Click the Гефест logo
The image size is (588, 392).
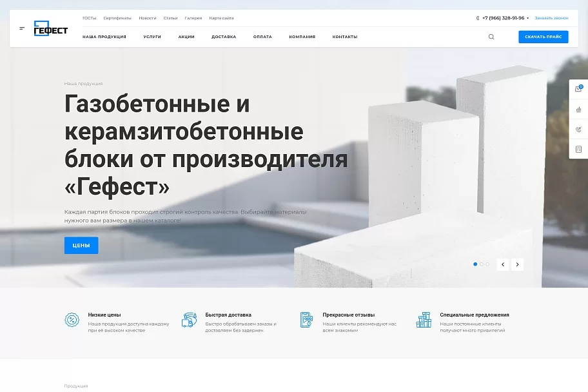coord(51,28)
